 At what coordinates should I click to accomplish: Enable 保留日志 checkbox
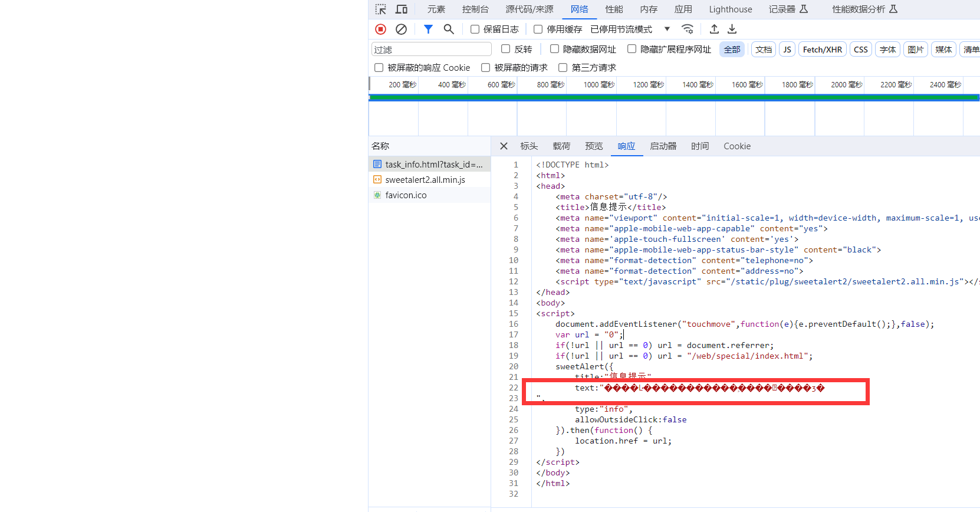click(475, 29)
